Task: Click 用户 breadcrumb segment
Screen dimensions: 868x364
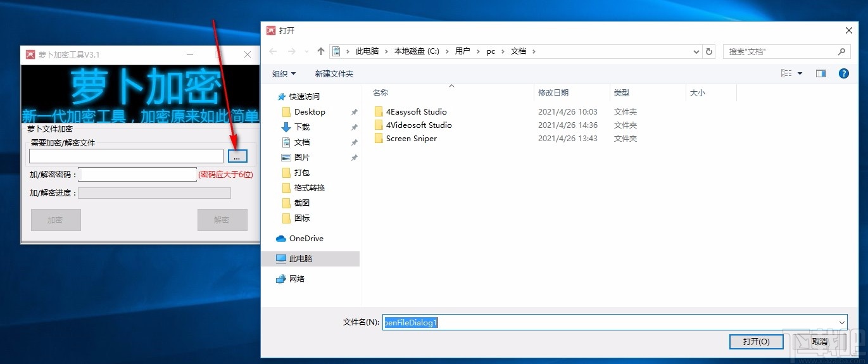Action: click(x=463, y=51)
